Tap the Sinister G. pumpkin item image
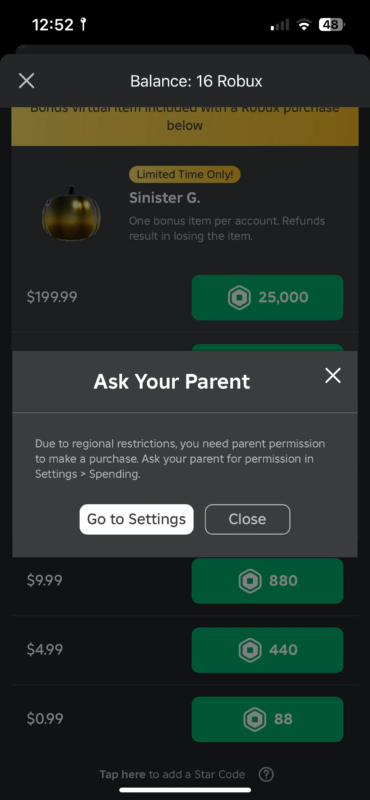This screenshot has width=370, height=800. [x=71, y=213]
